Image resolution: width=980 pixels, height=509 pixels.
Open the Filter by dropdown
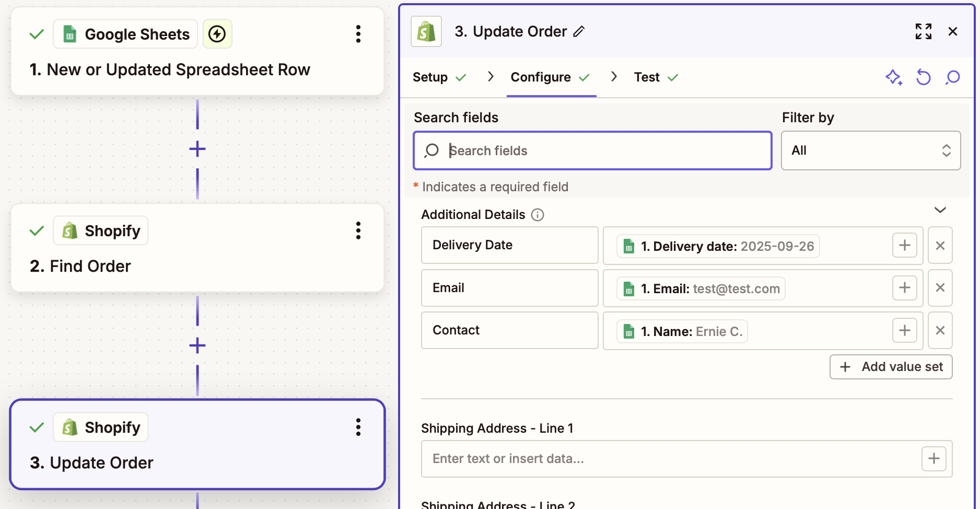tap(871, 151)
